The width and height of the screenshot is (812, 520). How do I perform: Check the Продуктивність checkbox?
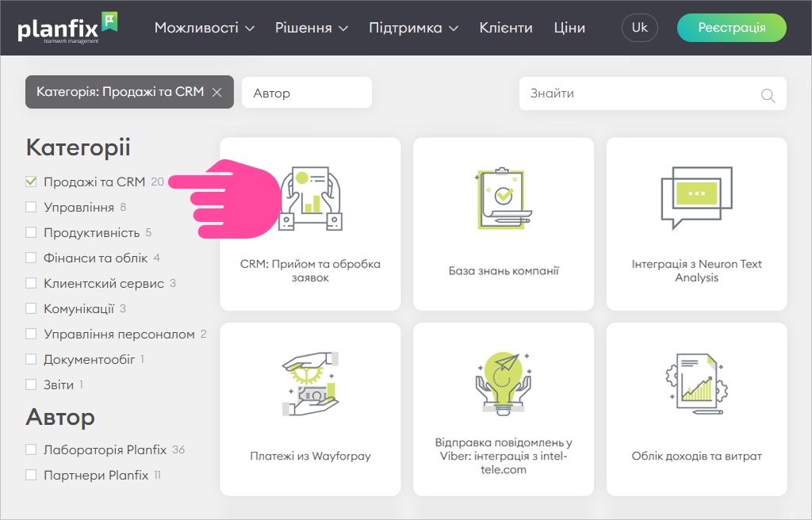point(31,232)
